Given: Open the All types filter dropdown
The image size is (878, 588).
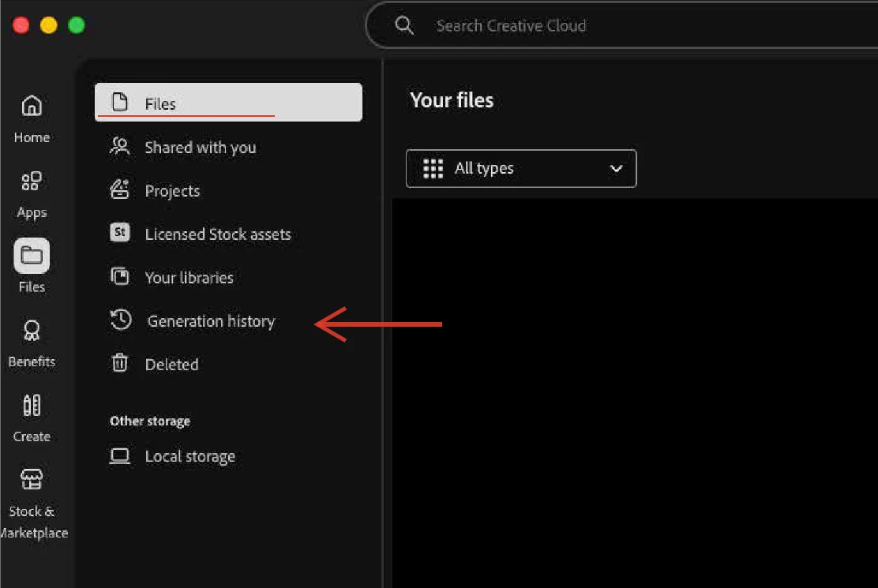Looking at the screenshot, I should point(521,168).
